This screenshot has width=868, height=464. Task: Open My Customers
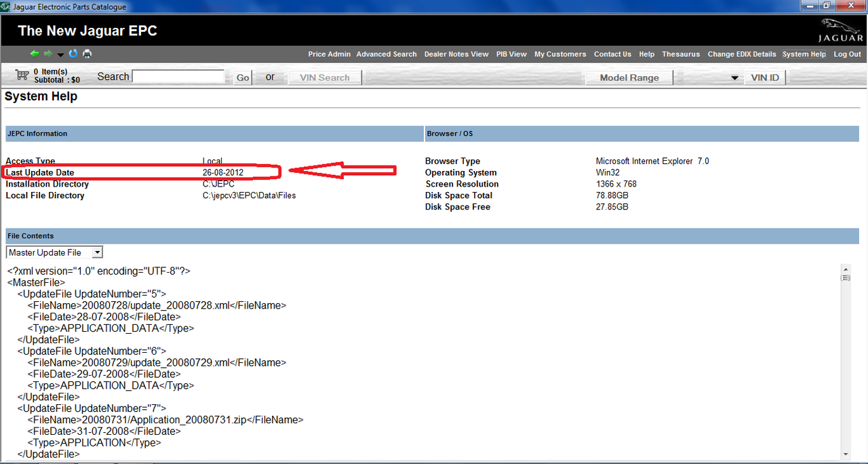point(560,54)
